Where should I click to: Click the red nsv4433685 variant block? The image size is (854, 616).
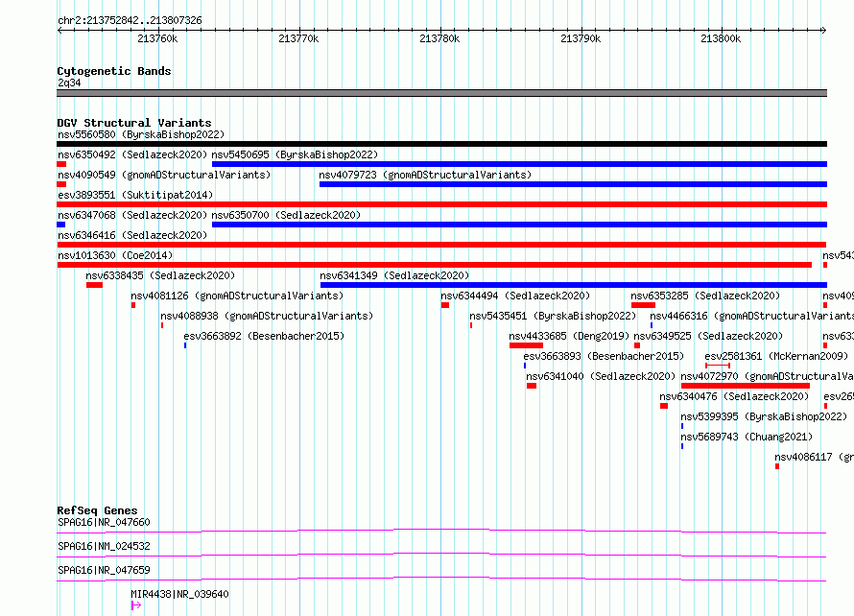coord(526,345)
